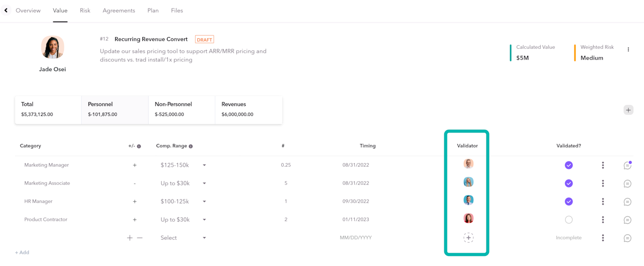Image resolution: width=644 pixels, height=266 pixels.
Task: Uncheck validated for Marketing Manager
Action: 569,165
